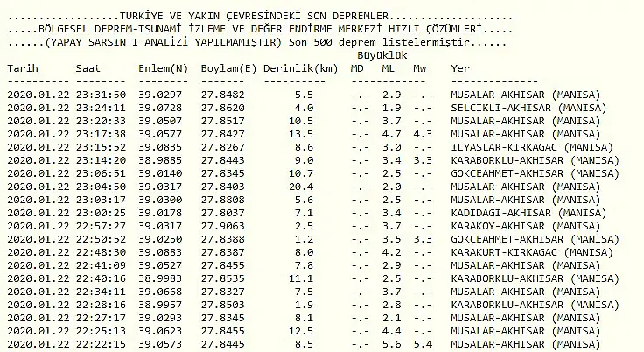Image resolution: width=644 pixels, height=352 pixels.
Task: Click the 'Son 500 deprem listelenmiştir' note
Action: [379, 42]
